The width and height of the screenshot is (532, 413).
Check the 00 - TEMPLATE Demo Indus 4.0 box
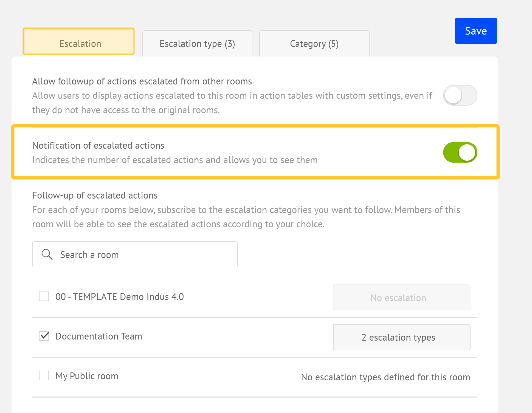pyautogui.click(x=44, y=296)
